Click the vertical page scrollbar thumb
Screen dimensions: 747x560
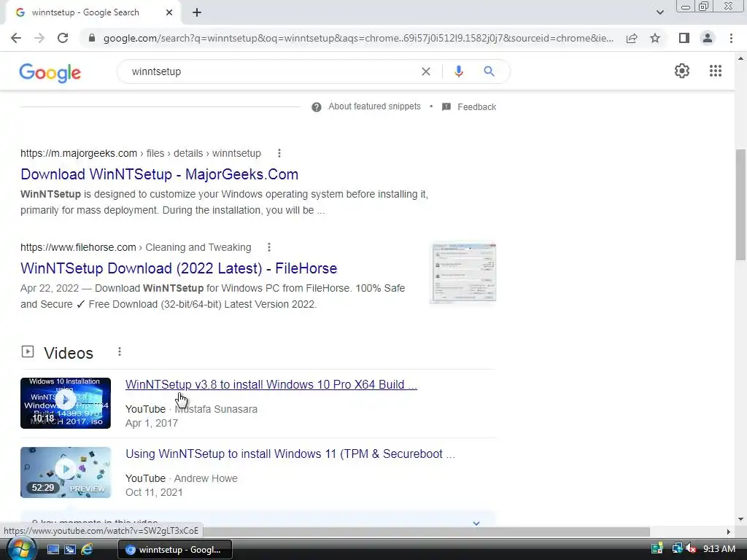click(740, 205)
